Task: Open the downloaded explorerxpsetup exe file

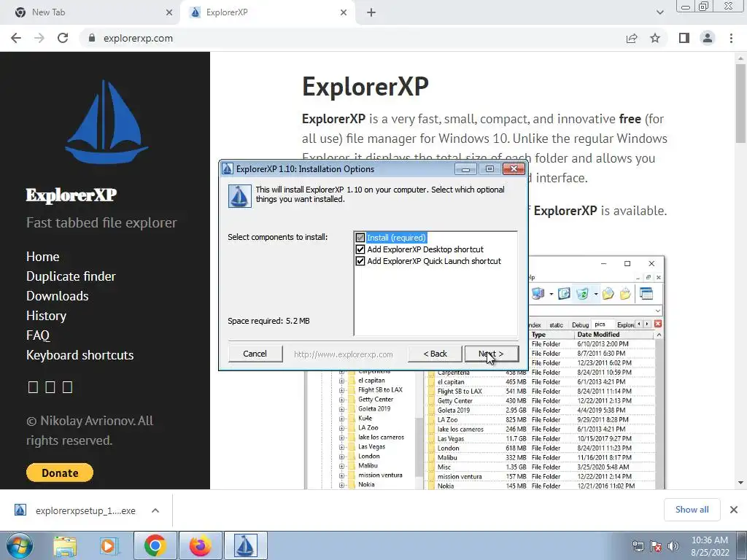Action: 76,510
